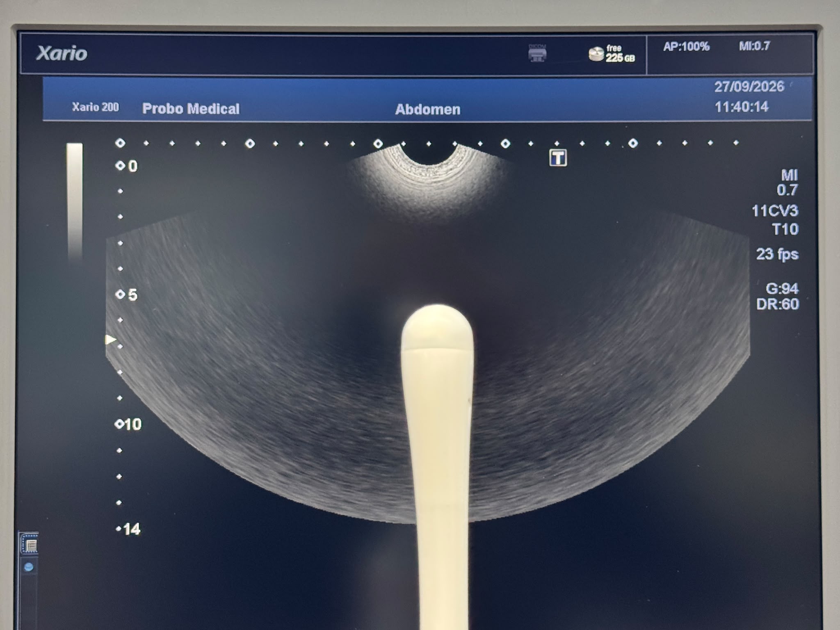Screen dimensions: 840x630
Task: Click the time 11:40:14
Action: (x=741, y=107)
